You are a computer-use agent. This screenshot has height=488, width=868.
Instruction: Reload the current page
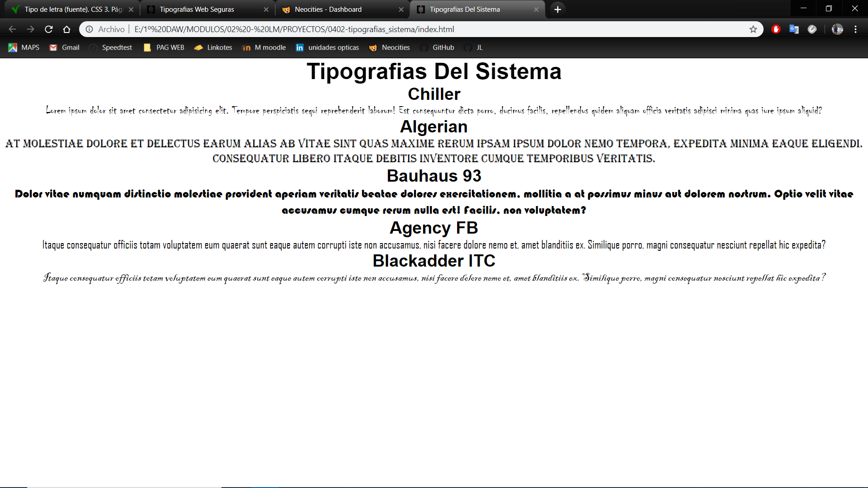click(49, 29)
